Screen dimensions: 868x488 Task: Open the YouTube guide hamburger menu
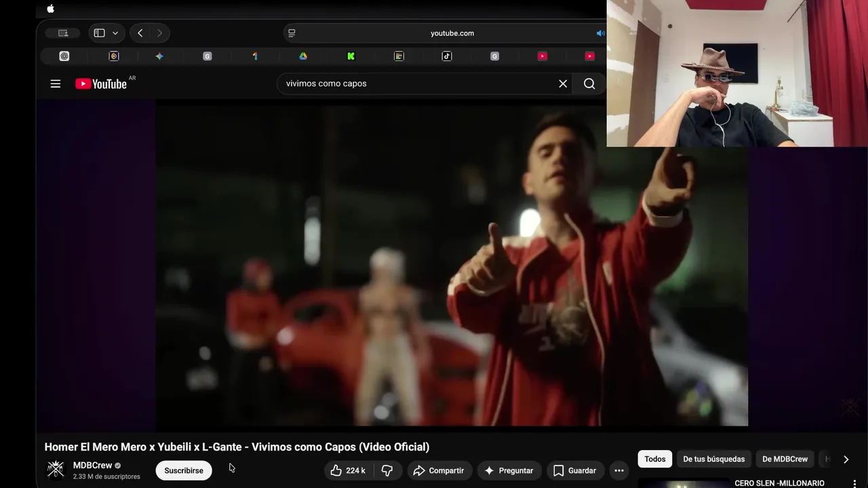pyautogui.click(x=56, y=83)
